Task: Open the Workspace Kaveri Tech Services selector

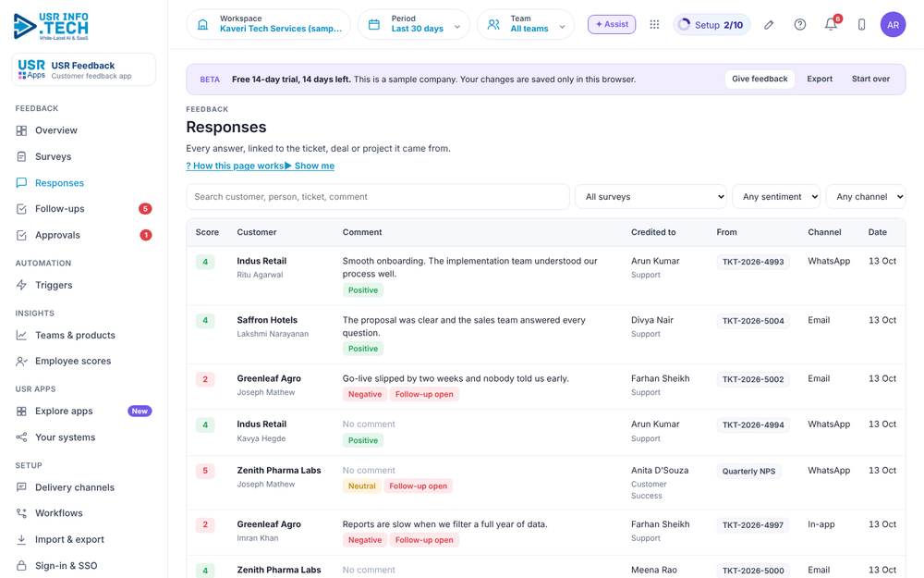Action: [x=268, y=24]
